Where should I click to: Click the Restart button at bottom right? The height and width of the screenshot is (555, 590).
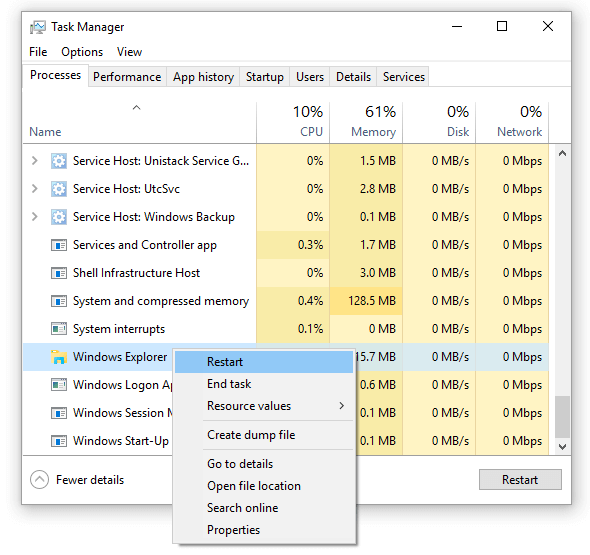click(520, 479)
